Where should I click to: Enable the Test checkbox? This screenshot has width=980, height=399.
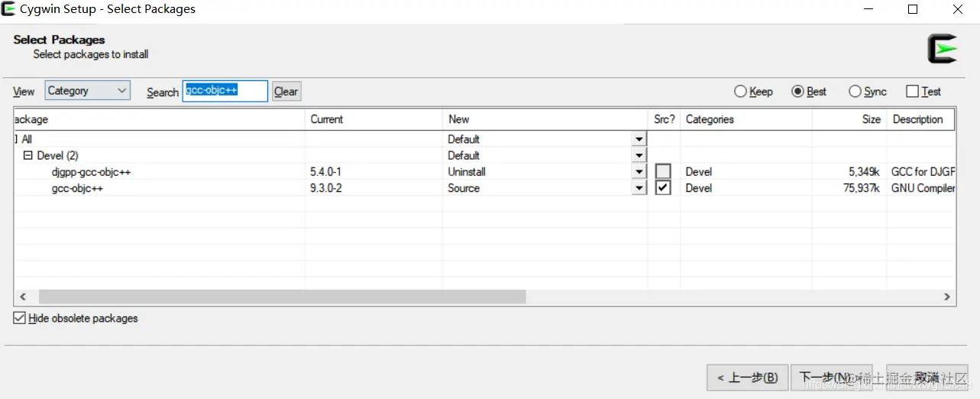(x=912, y=92)
